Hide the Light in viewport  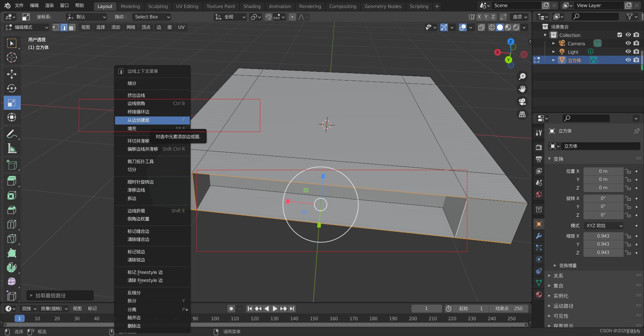coord(628,51)
